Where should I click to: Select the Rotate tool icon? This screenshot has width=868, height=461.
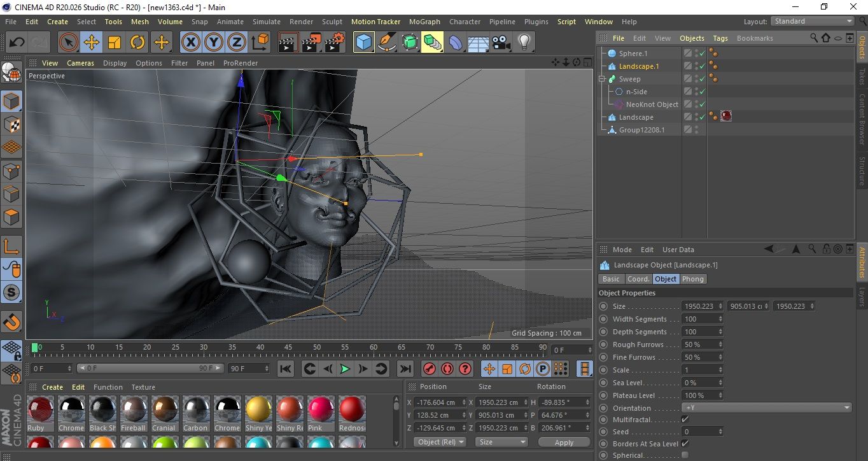point(137,43)
